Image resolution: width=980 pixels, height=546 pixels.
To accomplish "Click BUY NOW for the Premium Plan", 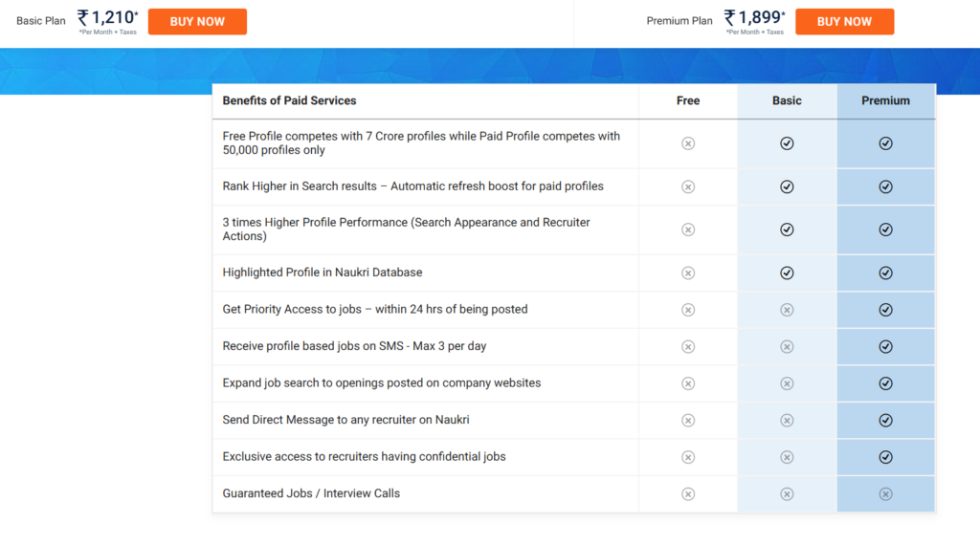I will pyautogui.click(x=844, y=21).
